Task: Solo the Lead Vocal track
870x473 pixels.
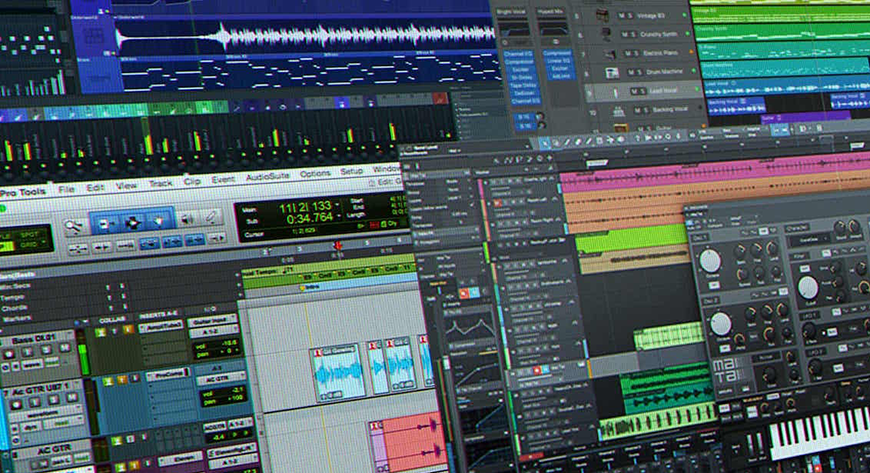Action: click(x=644, y=91)
